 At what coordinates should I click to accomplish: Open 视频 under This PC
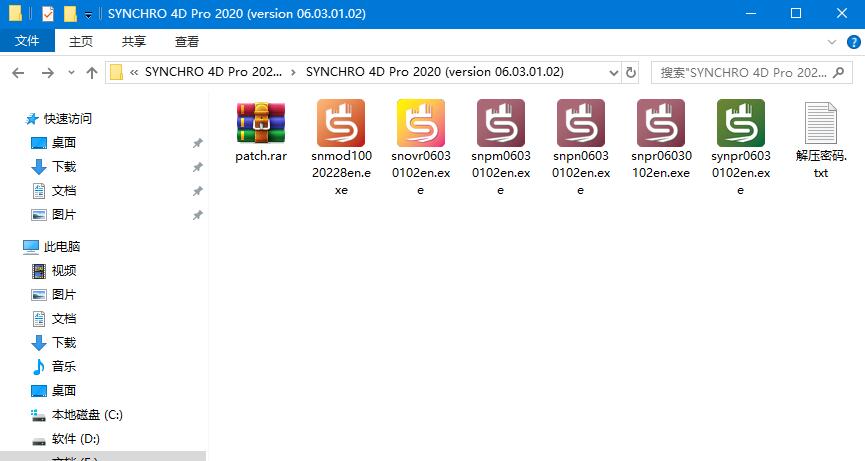[x=63, y=271]
